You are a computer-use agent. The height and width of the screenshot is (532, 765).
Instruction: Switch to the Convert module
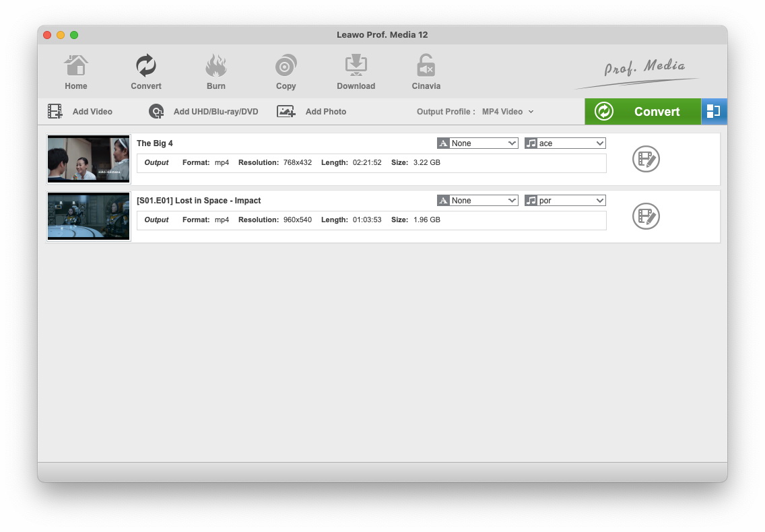coord(146,65)
